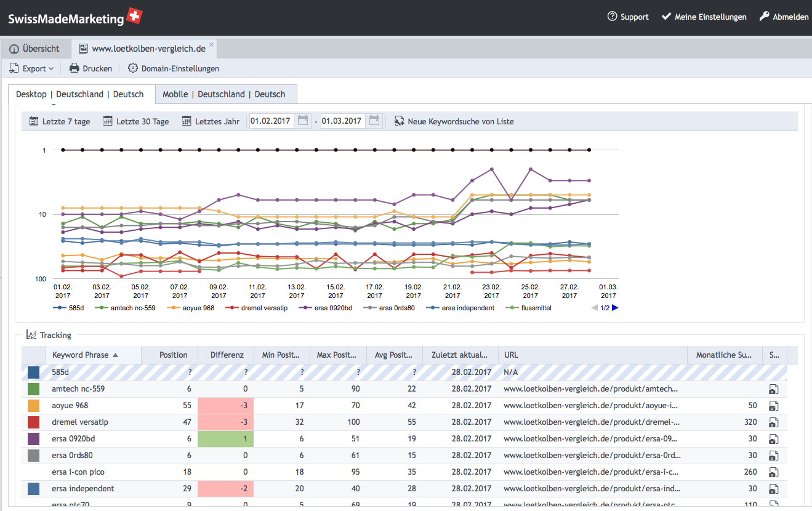Toggle amtech nc-559 series in legend
Image resolution: width=812 pixels, height=511 pixels.
coord(127,308)
